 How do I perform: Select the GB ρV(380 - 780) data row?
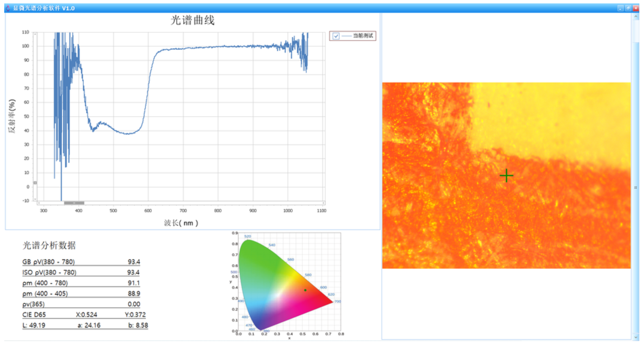click(x=81, y=262)
